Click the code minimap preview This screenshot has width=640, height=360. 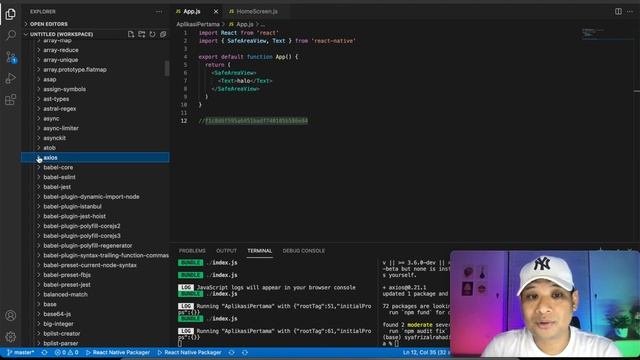[x=607, y=33]
